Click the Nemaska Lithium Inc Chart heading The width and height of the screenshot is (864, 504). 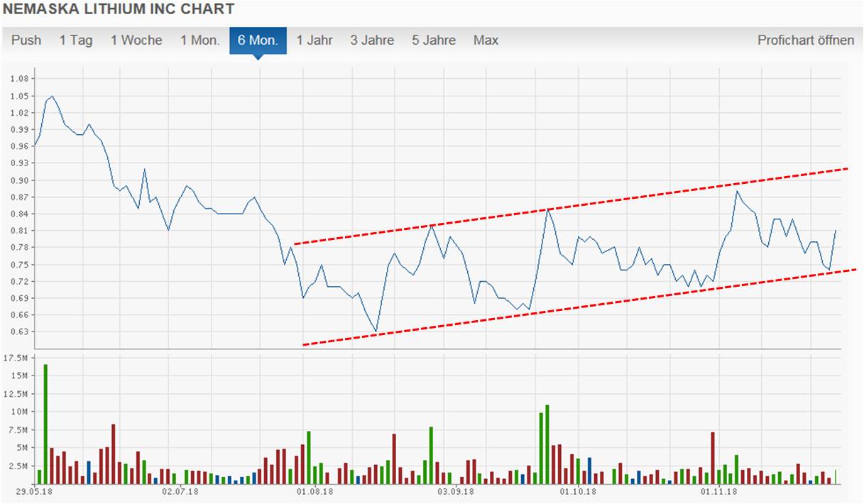tap(119, 9)
